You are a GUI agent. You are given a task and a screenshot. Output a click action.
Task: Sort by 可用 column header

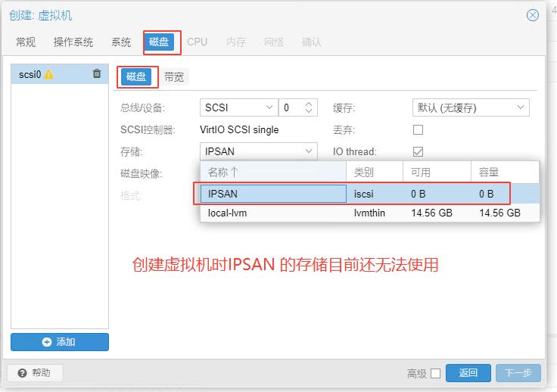coord(437,173)
